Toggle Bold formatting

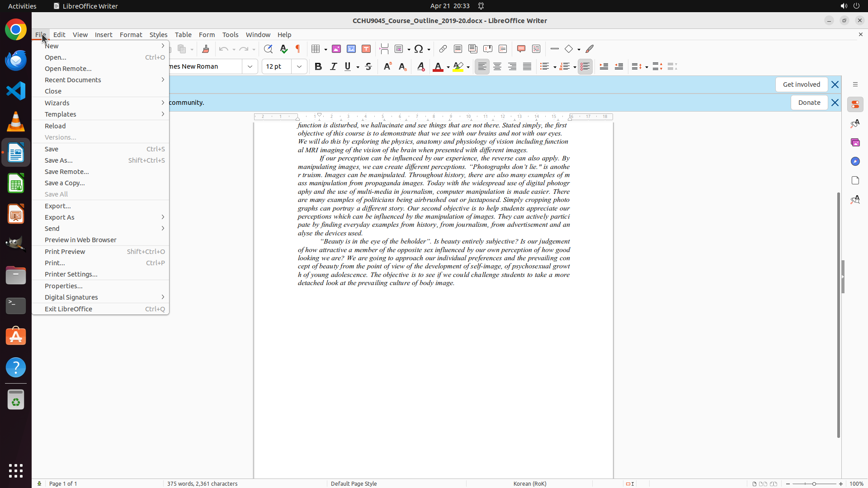[318, 66]
